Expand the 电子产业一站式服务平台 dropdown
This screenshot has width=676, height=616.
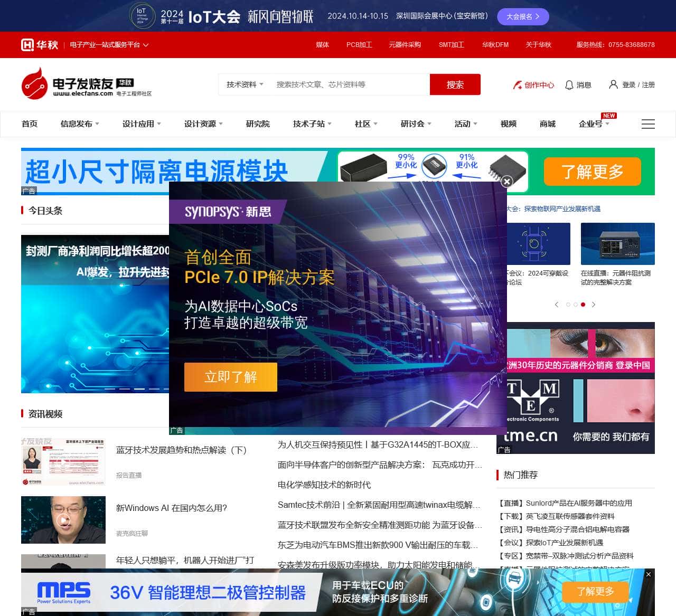click(x=109, y=45)
